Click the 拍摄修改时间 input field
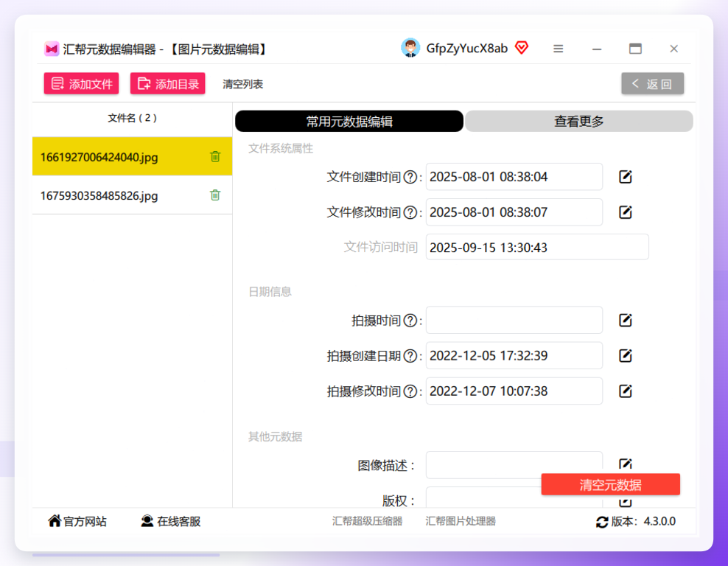The height and width of the screenshot is (566, 728). [x=514, y=391]
